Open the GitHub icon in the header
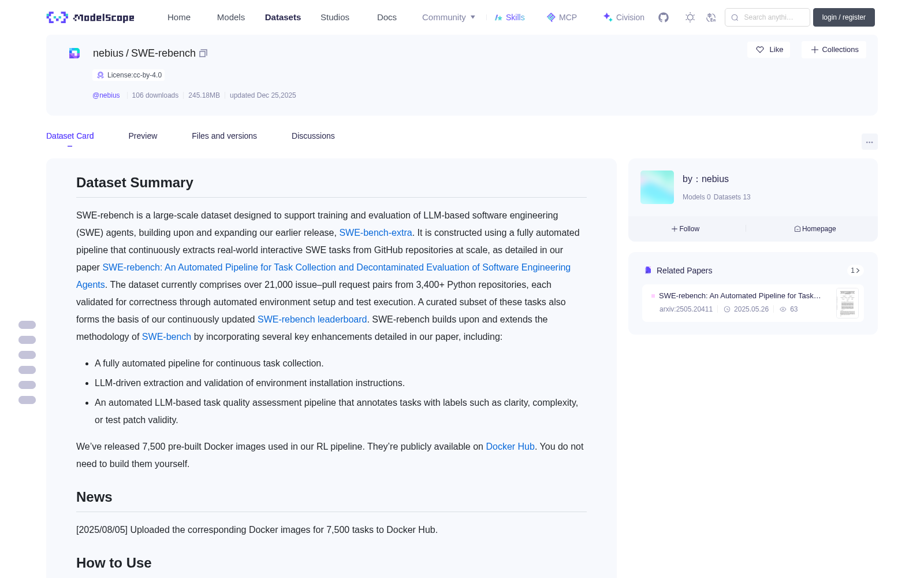Image resolution: width=924 pixels, height=578 pixels. pyautogui.click(x=664, y=17)
